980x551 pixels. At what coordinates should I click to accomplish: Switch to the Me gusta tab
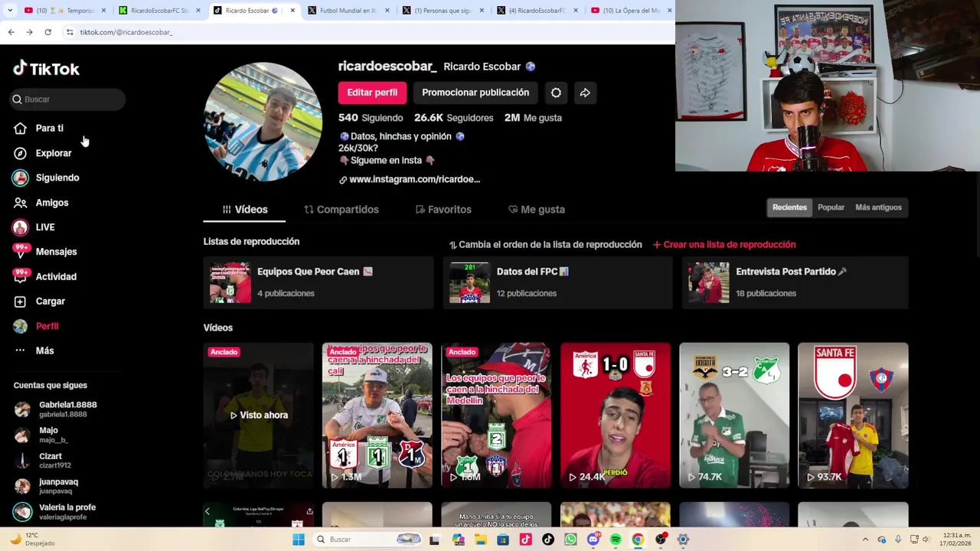(537, 210)
